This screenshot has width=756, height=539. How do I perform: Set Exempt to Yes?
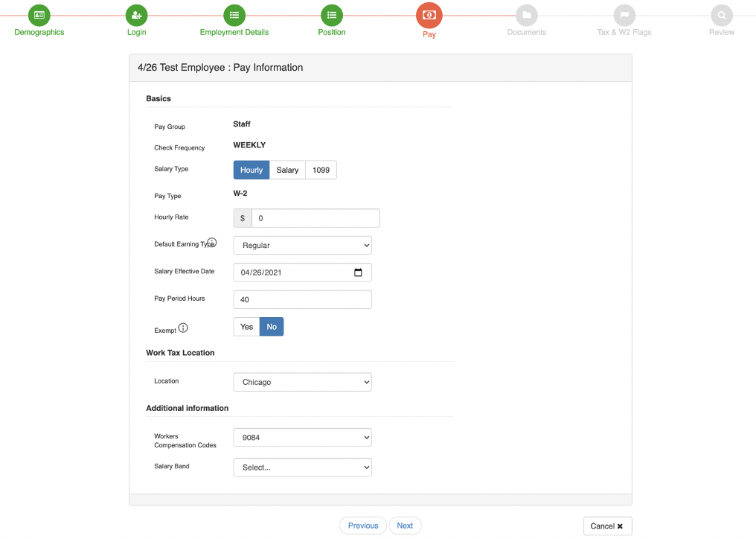pos(246,326)
